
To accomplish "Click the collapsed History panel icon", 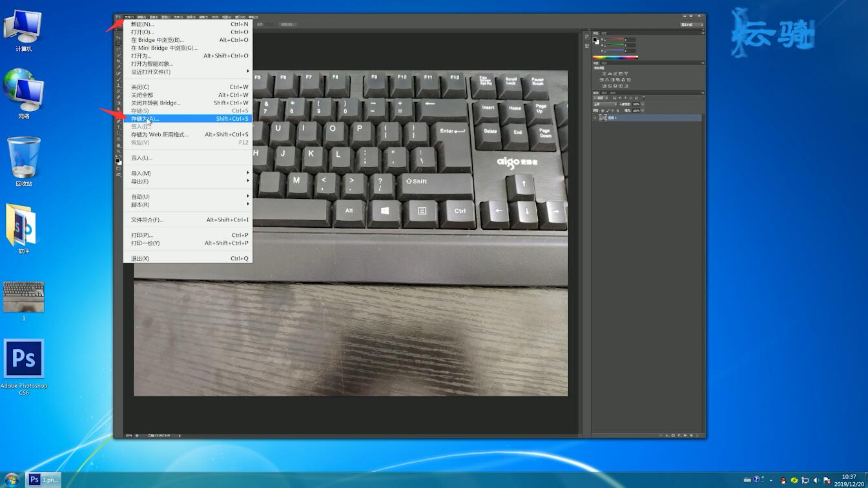I will point(586,36).
